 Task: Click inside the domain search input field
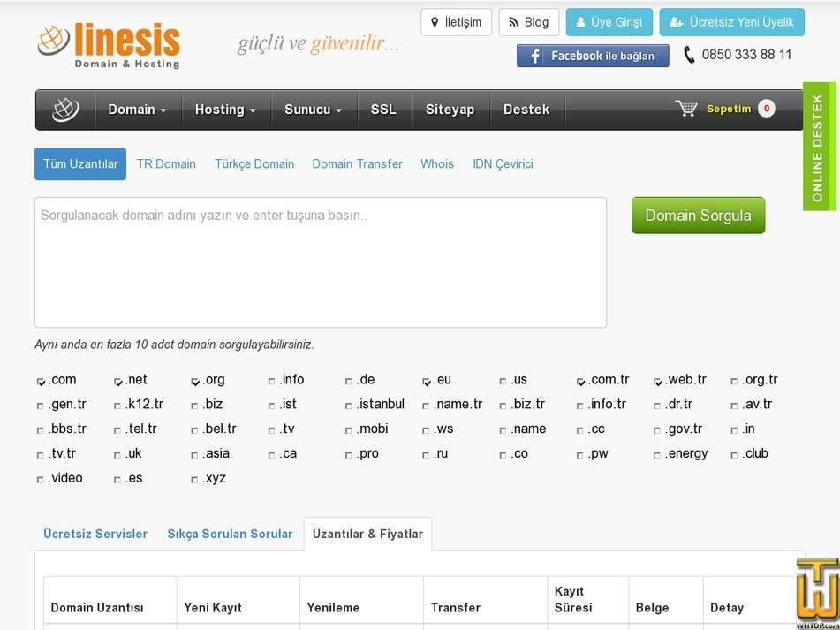pos(320,261)
